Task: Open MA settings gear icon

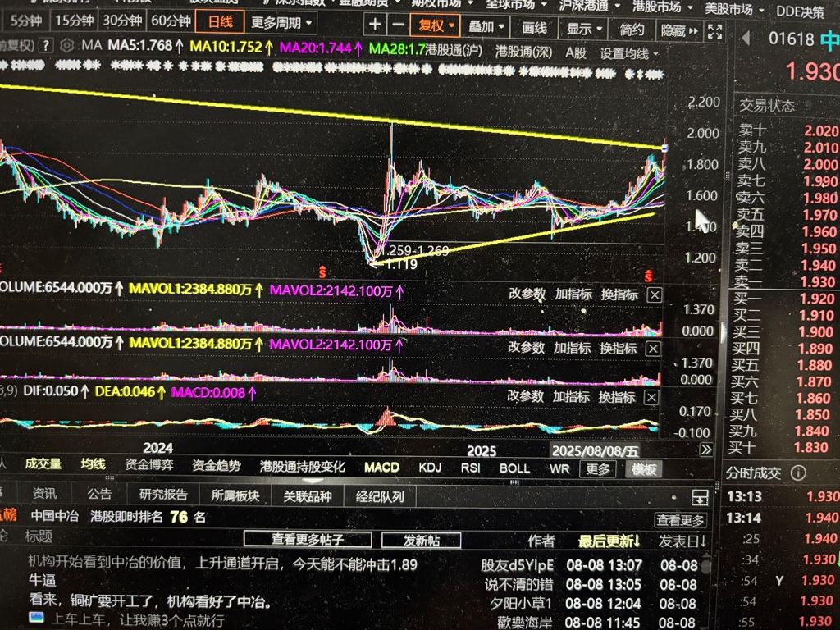Action: (x=66, y=46)
